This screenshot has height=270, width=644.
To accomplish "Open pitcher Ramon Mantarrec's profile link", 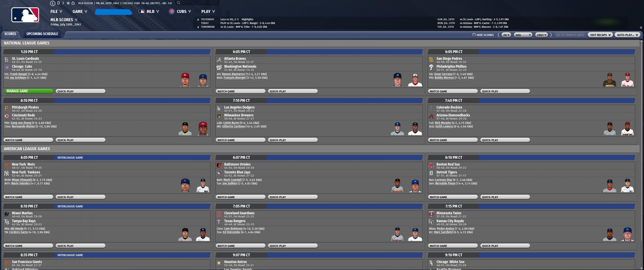I will pos(234,74).
